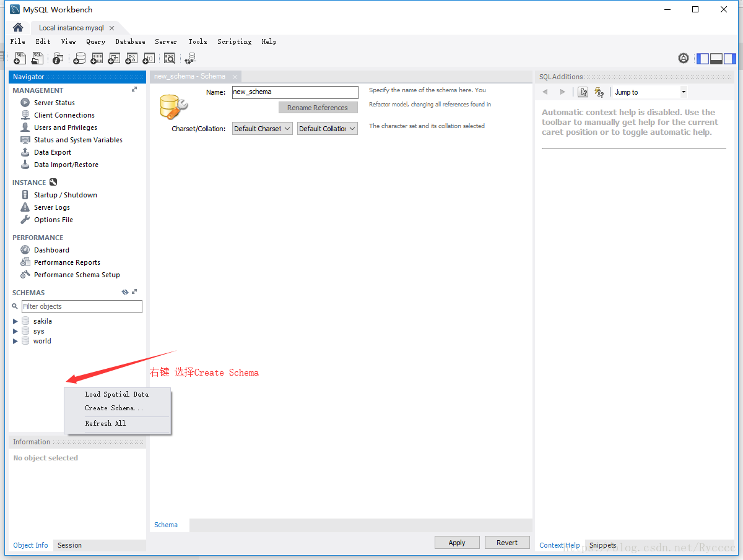Click the schema Name input field

coord(295,92)
